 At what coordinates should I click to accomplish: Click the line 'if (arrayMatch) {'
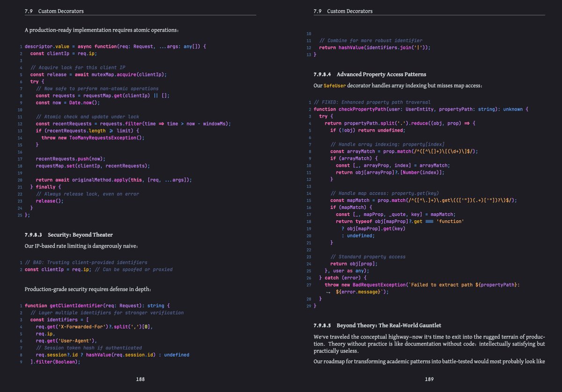point(354,158)
